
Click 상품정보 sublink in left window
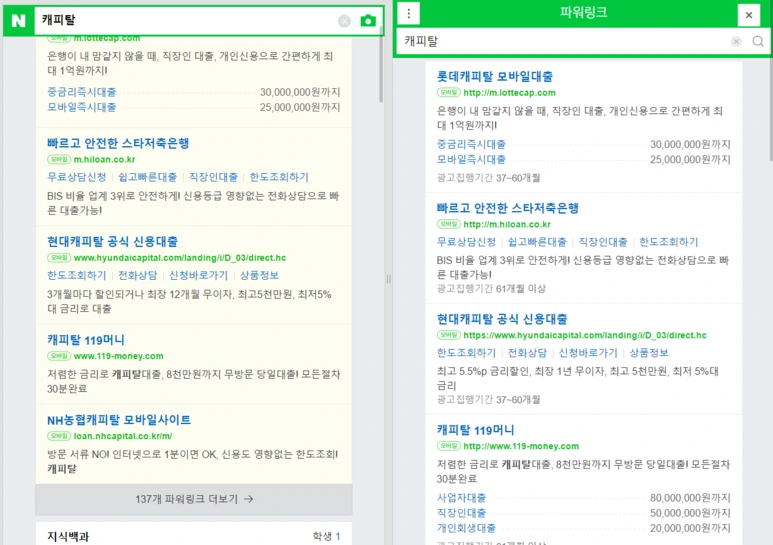[259, 275]
